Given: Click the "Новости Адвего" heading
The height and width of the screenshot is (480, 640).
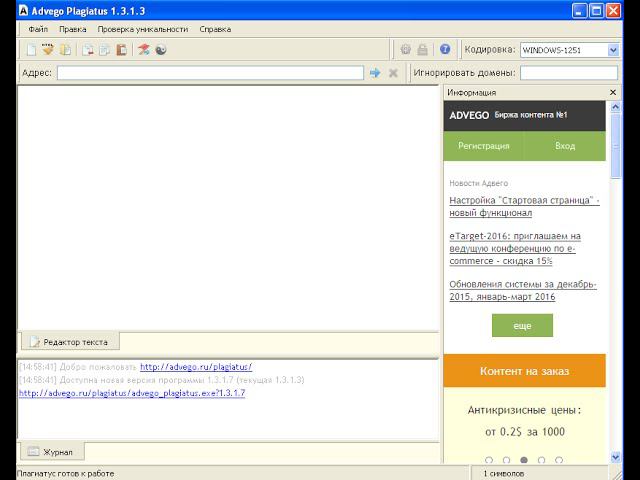Looking at the screenshot, I should click(479, 183).
